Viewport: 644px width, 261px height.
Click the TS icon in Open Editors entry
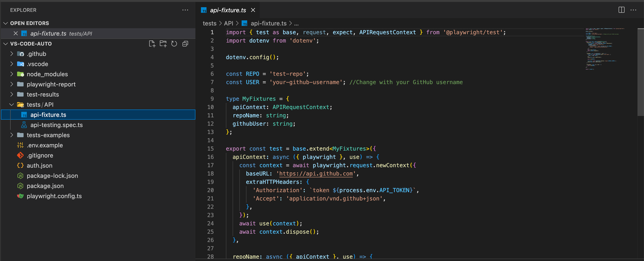24,34
